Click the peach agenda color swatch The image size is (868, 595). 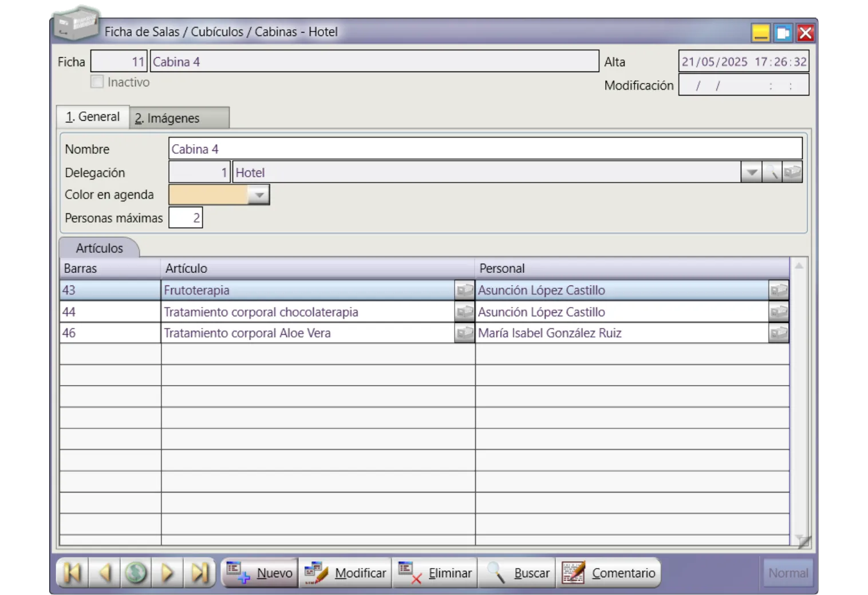click(x=208, y=195)
